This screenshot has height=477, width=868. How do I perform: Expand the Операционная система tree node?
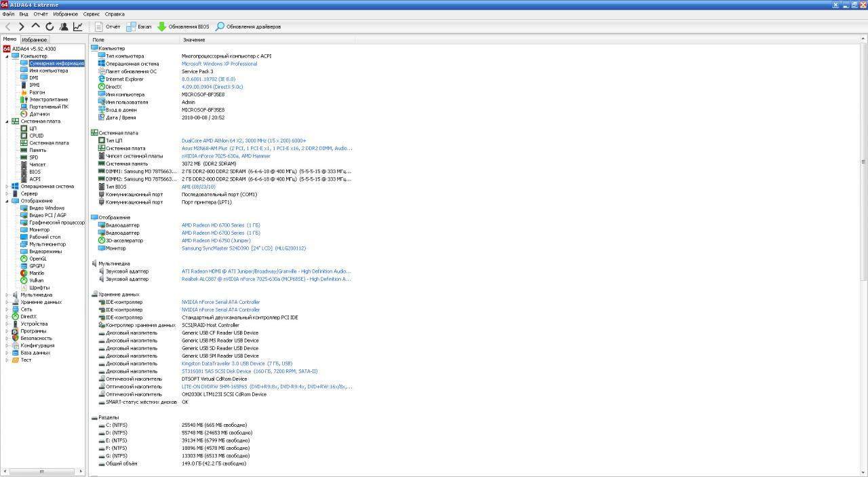pyautogui.click(x=7, y=187)
